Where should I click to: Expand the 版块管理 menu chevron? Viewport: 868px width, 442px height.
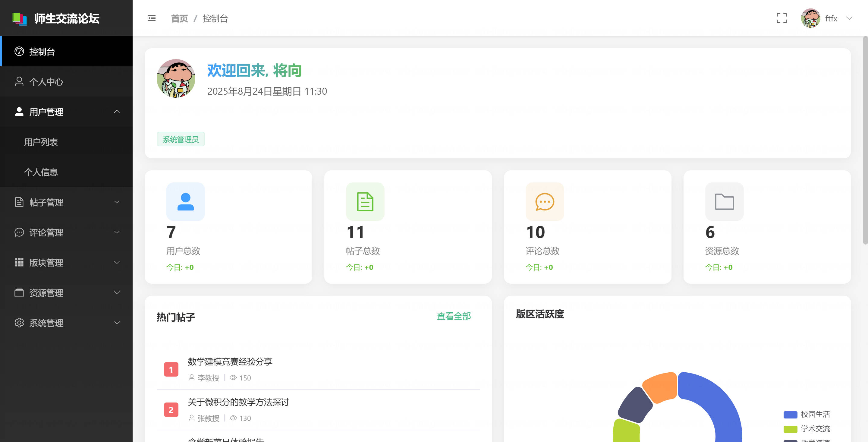pyautogui.click(x=117, y=262)
